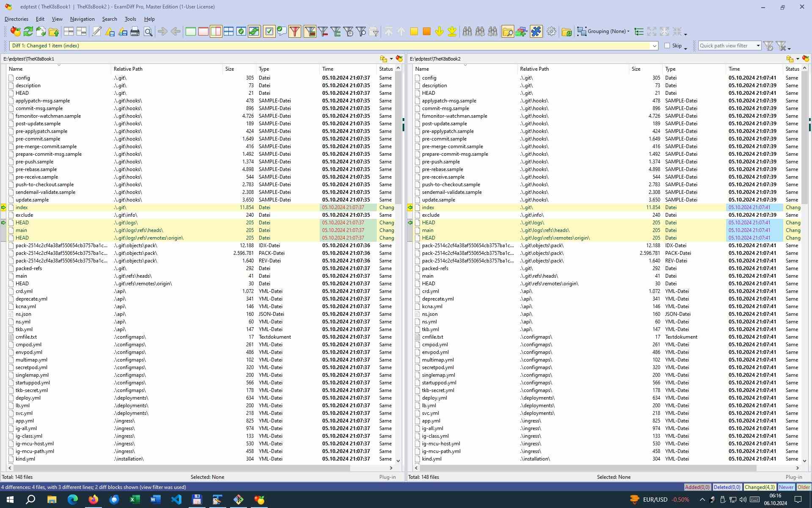
Task: Click the ExamDiff apple icon in toolbar
Action: pos(16,31)
